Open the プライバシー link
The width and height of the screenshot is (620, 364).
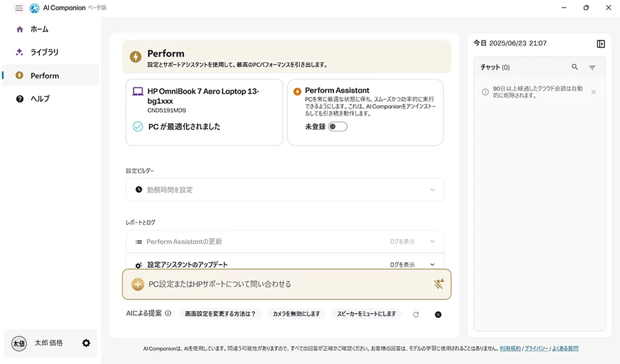click(536, 349)
